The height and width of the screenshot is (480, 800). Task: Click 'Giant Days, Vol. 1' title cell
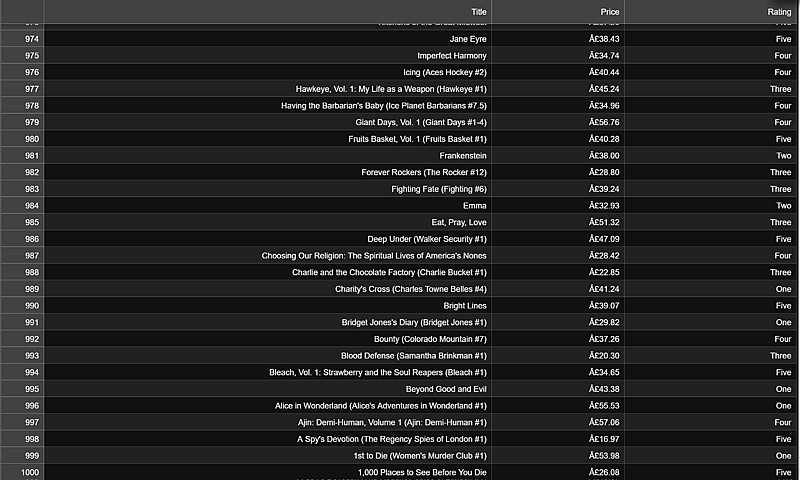pos(267,122)
